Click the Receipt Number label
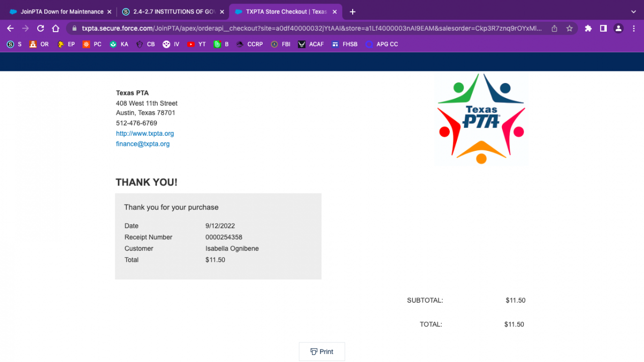 [x=148, y=237]
